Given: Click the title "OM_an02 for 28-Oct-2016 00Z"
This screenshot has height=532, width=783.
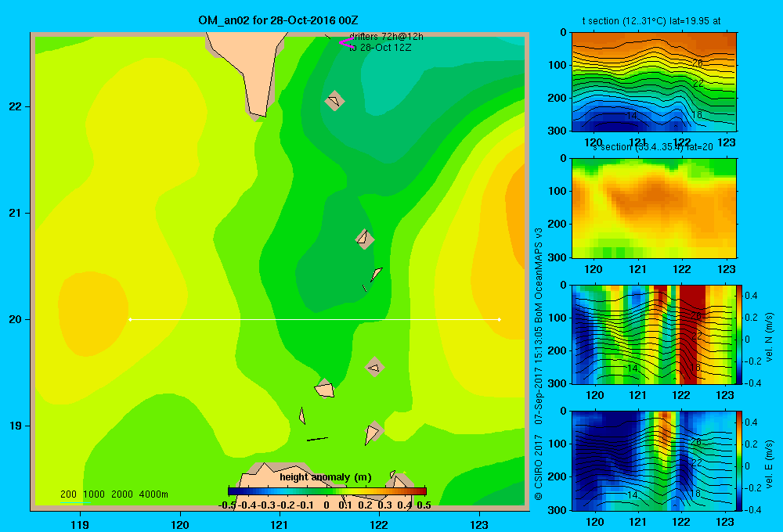Looking at the screenshot, I should coord(278,20).
